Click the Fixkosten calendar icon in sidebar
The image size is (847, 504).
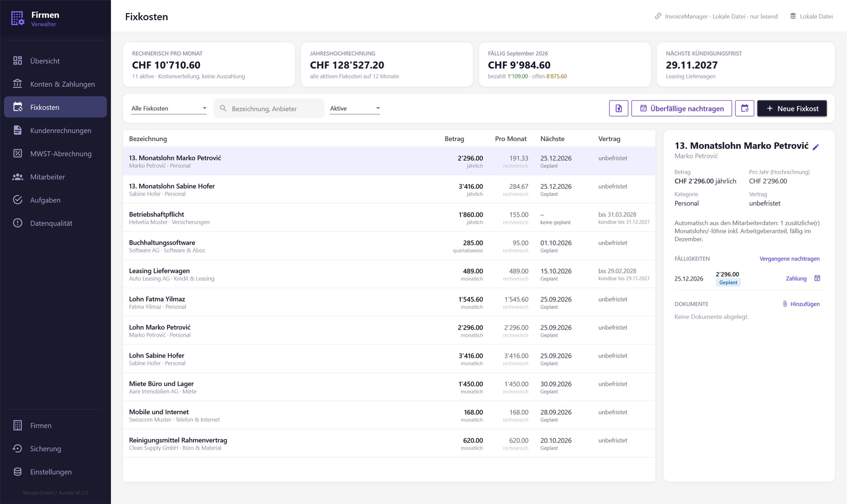pyautogui.click(x=17, y=107)
